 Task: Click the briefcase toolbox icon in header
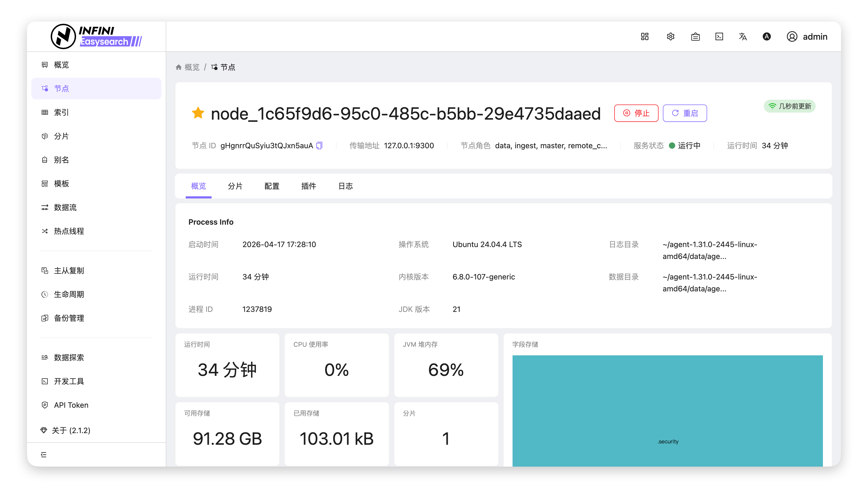click(x=695, y=37)
